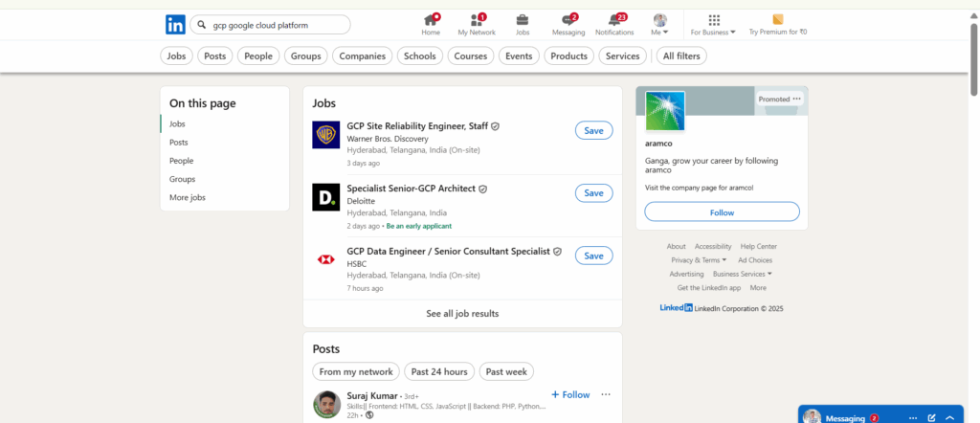
Task: Filter results by Jobs
Action: tap(177, 56)
